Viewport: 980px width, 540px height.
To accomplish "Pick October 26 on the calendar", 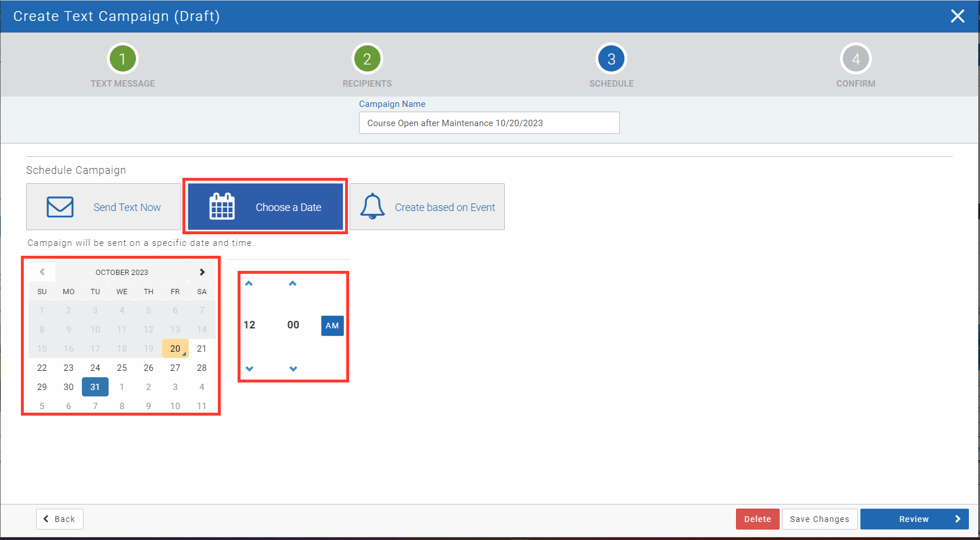I will point(149,368).
